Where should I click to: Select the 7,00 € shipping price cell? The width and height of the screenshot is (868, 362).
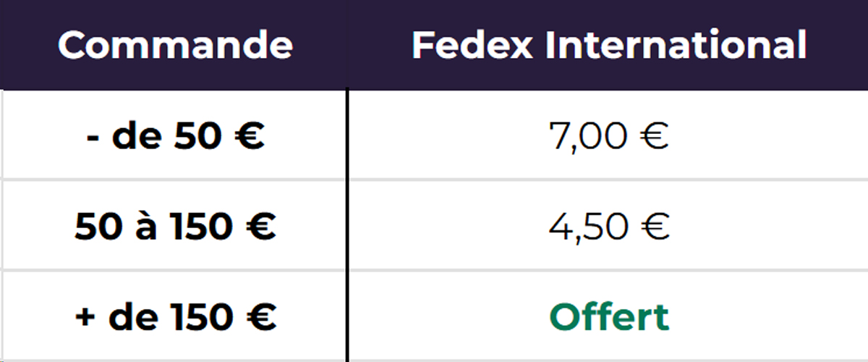tap(609, 137)
